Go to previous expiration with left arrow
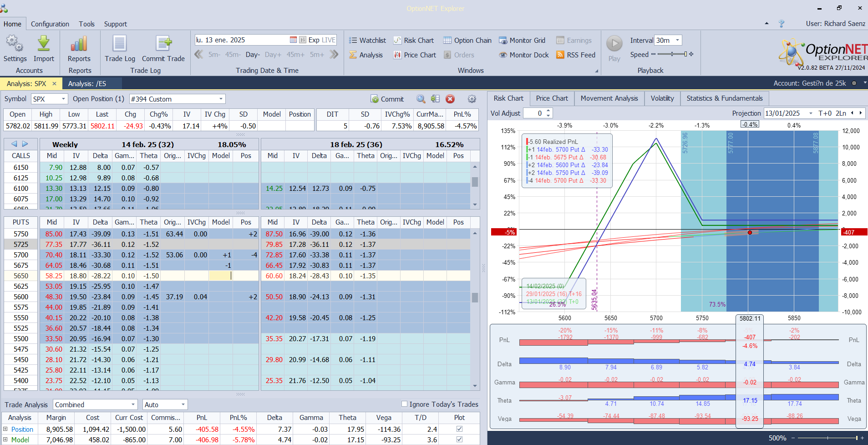 click(x=14, y=144)
